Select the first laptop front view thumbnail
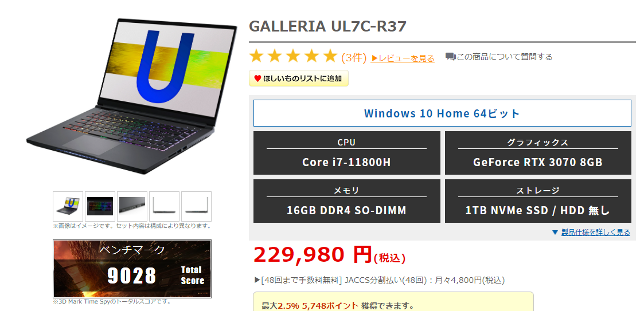The width and height of the screenshot is (644, 311). click(68, 206)
